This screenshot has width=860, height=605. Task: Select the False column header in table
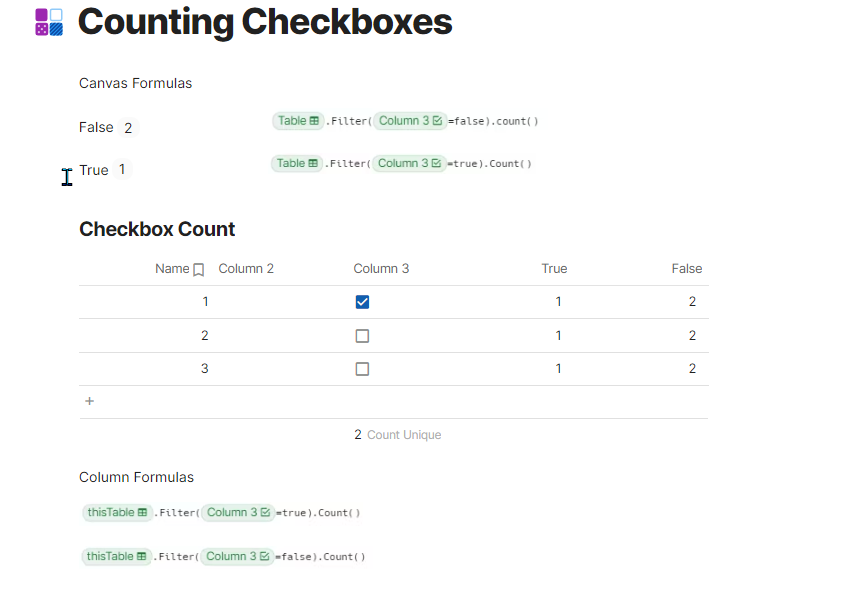coord(686,269)
